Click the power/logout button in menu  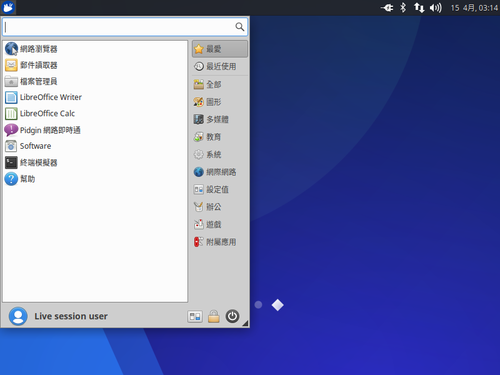(x=232, y=316)
